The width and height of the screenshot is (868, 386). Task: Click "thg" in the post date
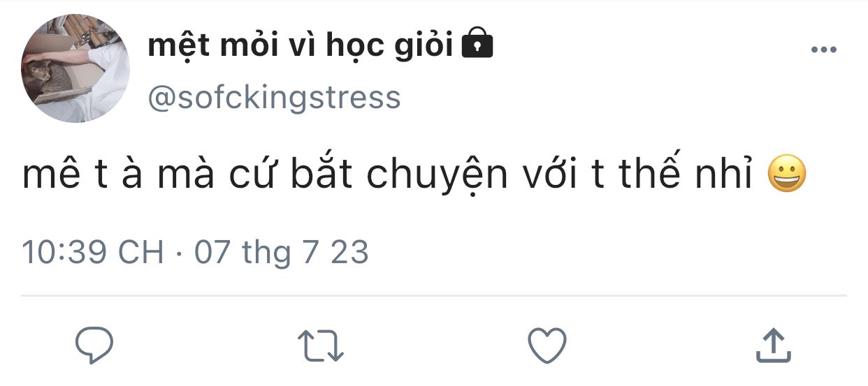(x=266, y=253)
